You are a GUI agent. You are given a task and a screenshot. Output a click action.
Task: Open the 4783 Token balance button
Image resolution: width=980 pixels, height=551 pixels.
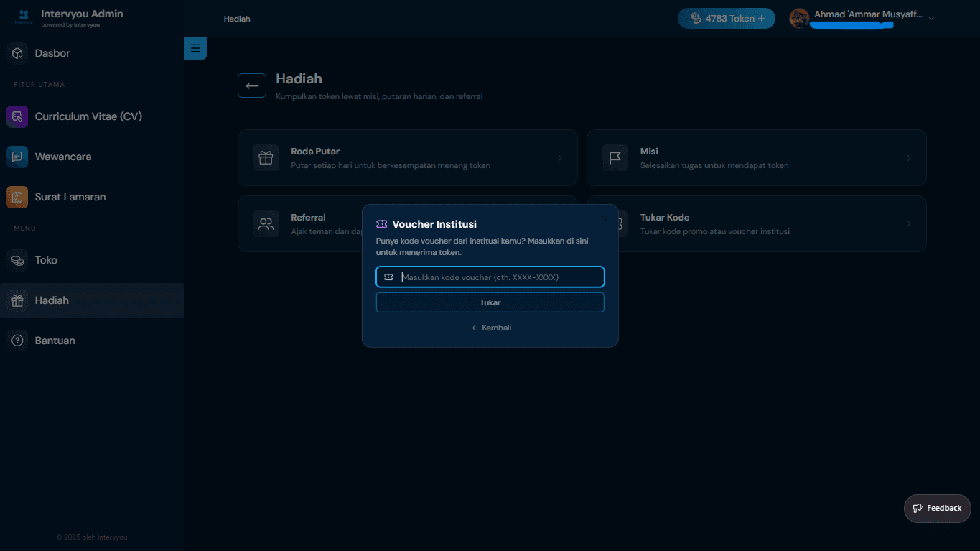click(x=727, y=18)
